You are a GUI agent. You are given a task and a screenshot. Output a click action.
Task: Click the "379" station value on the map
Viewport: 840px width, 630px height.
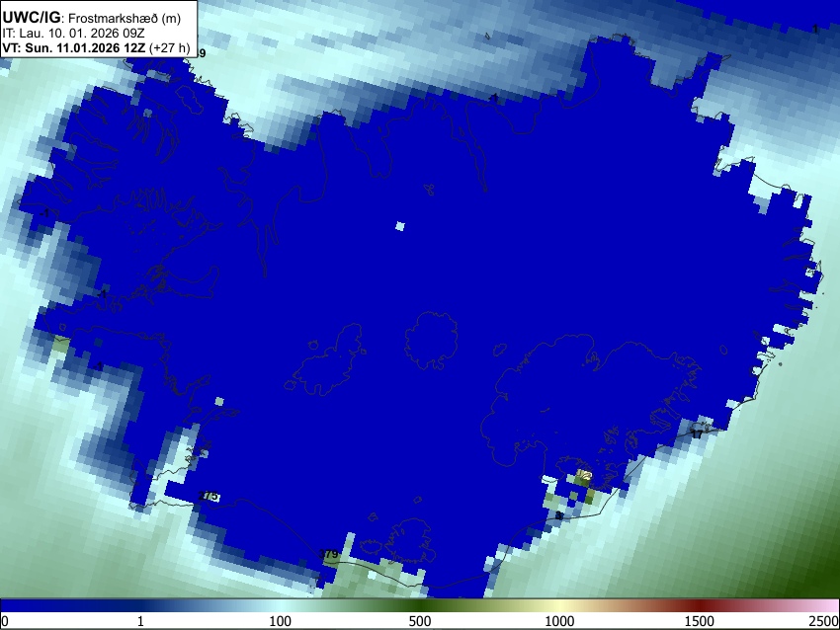329,554
